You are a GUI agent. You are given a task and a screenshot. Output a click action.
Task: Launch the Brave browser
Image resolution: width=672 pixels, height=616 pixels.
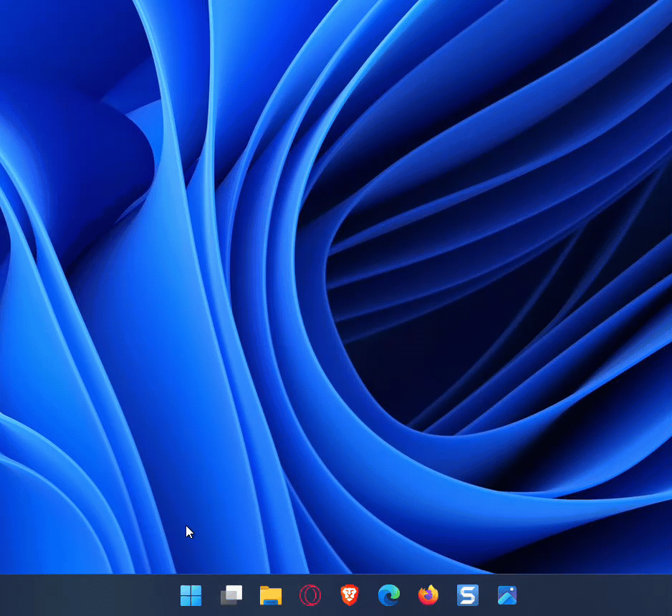click(x=350, y=595)
